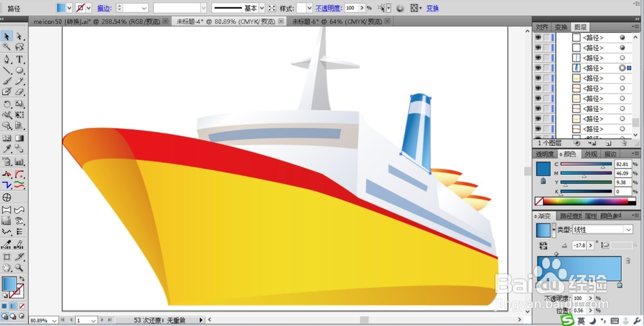This screenshot has height=326, width=644.
Task: Select the Gradient tool in toolbox
Action: point(19,138)
